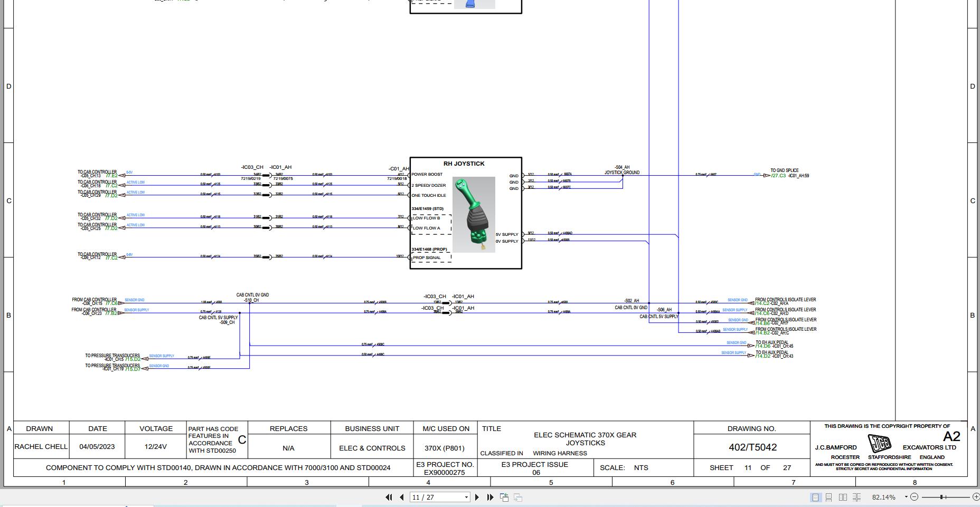Go to the previous page
Image resolution: width=980 pixels, height=507 pixels.
tap(402, 497)
